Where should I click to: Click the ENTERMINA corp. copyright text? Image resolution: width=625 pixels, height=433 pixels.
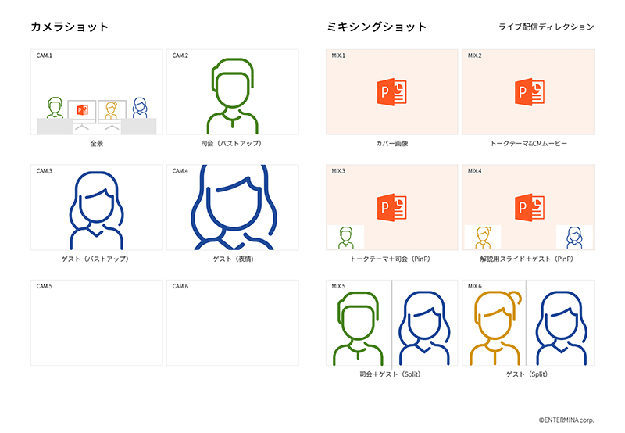[x=566, y=421]
